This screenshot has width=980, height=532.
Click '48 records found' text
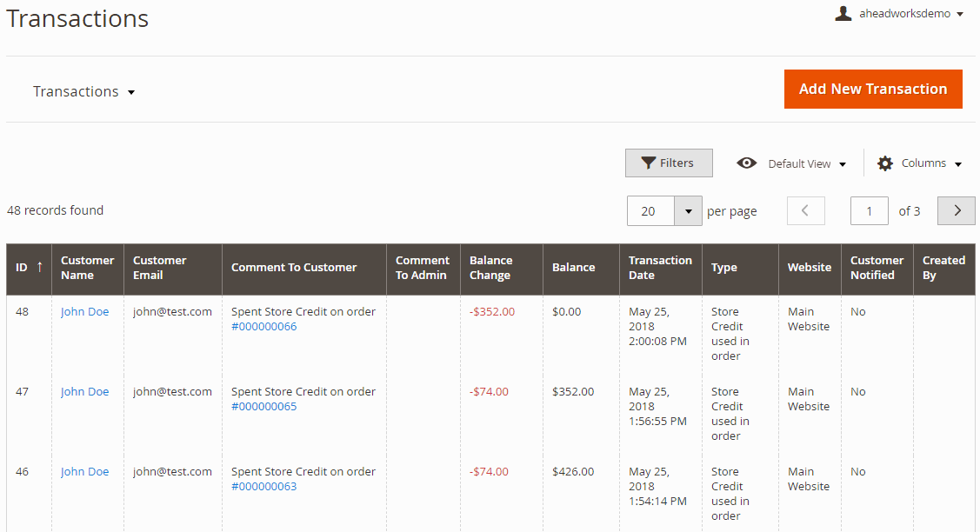(x=55, y=210)
